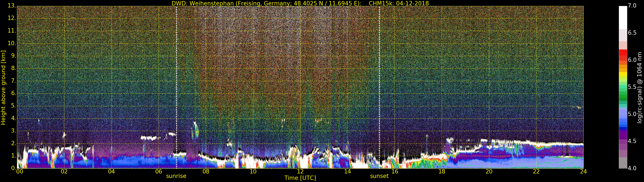Click colorbar tick label '4.5'

pyautogui.click(x=632, y=141)
